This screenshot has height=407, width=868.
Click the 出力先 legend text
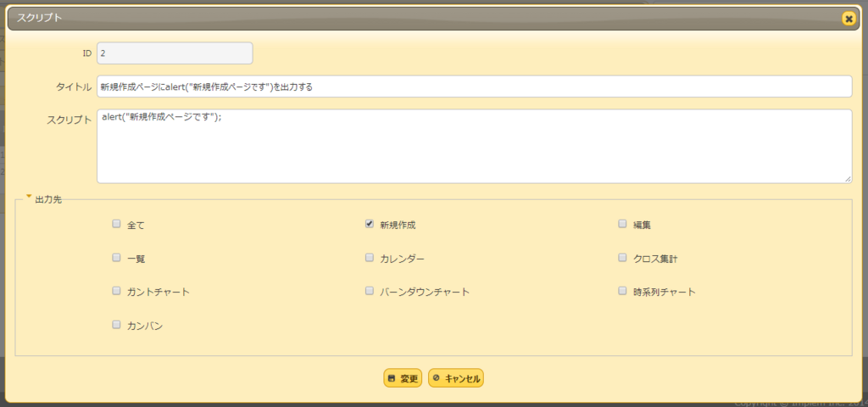(x=48, y=200)
